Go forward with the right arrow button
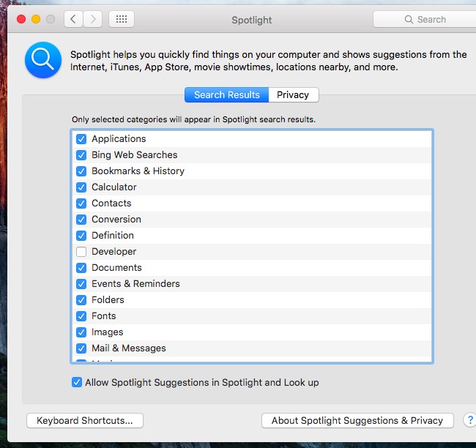476x448 pixels. 92,20
